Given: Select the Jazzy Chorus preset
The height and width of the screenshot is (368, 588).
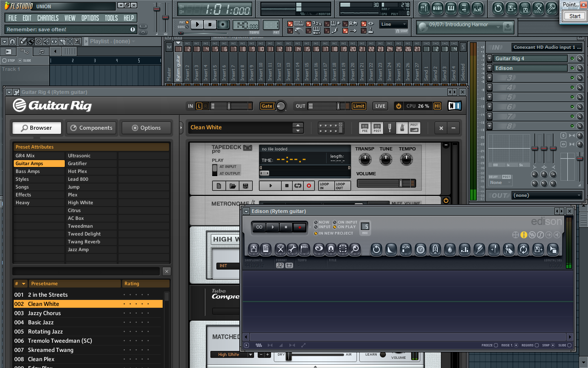Looking at the screenshot, I should pyautogui.click(x=88, y=313).
